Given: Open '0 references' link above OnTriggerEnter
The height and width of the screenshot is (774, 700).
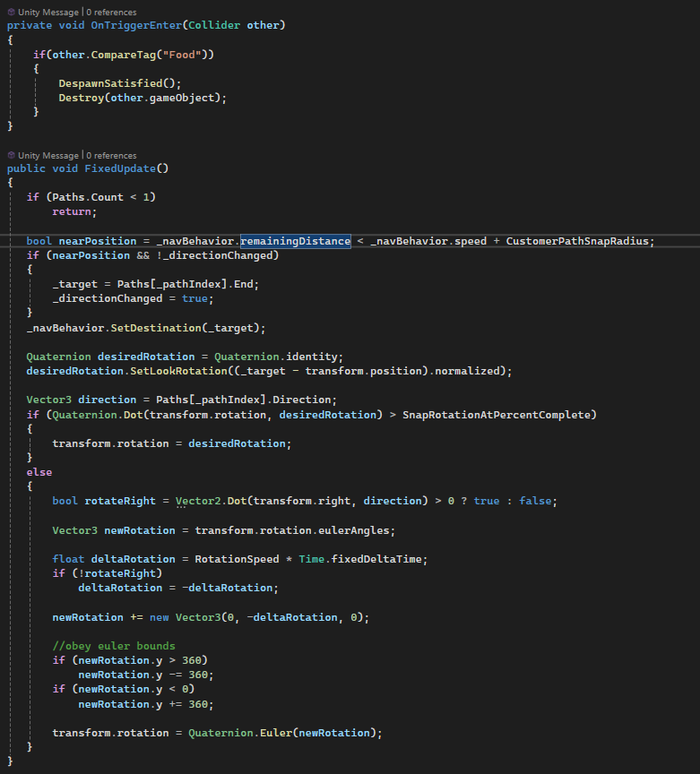Looking at the screenshot, I should (112, 13).
